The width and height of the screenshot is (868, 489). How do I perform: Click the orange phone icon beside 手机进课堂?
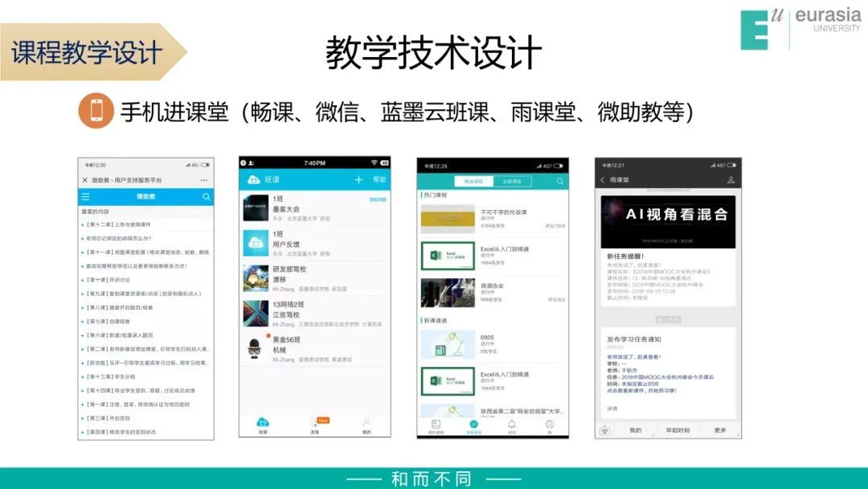pyautogui.click(x=96, y=110)
